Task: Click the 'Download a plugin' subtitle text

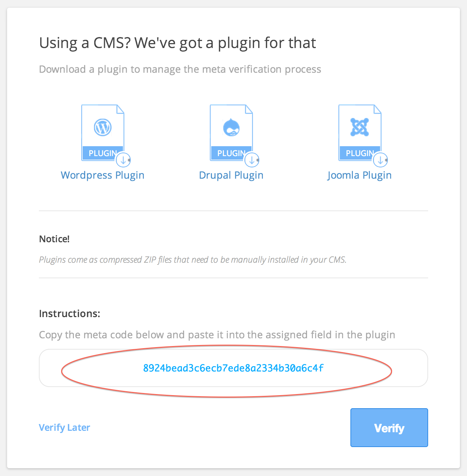Action: pyautogui.click(x=180, y=70)
